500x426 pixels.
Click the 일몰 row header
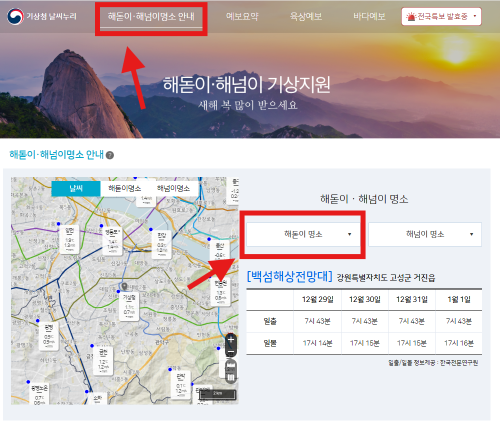tap(270, 343)
